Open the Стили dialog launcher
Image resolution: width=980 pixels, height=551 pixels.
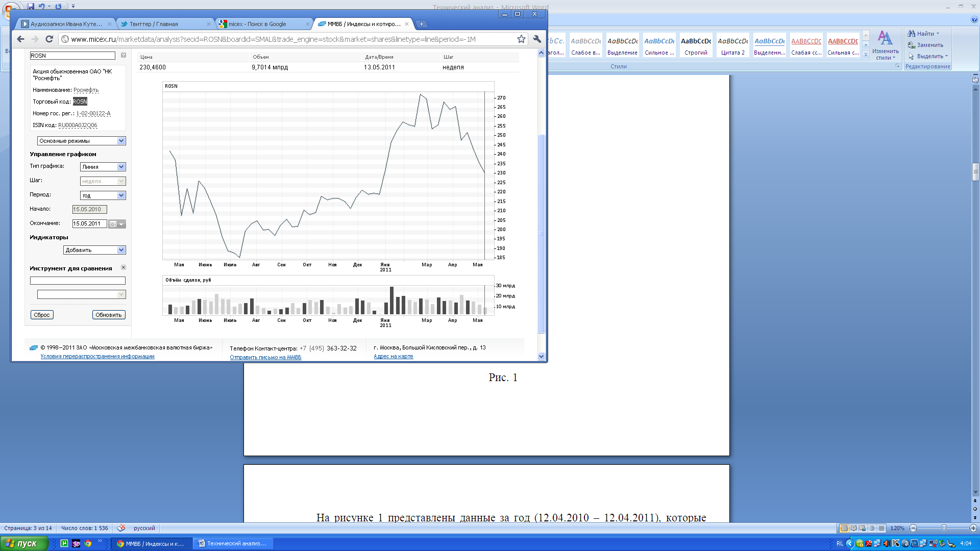pyautogui.click(x=897, y=66)
